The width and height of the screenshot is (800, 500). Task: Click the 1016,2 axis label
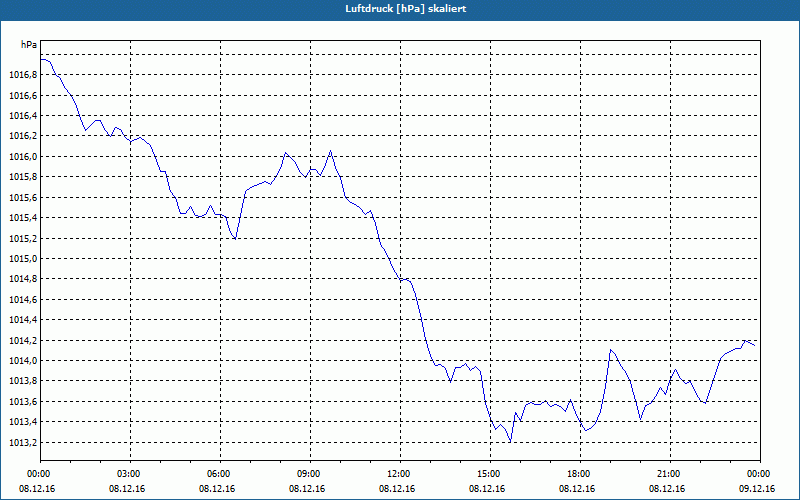[23, 136]
